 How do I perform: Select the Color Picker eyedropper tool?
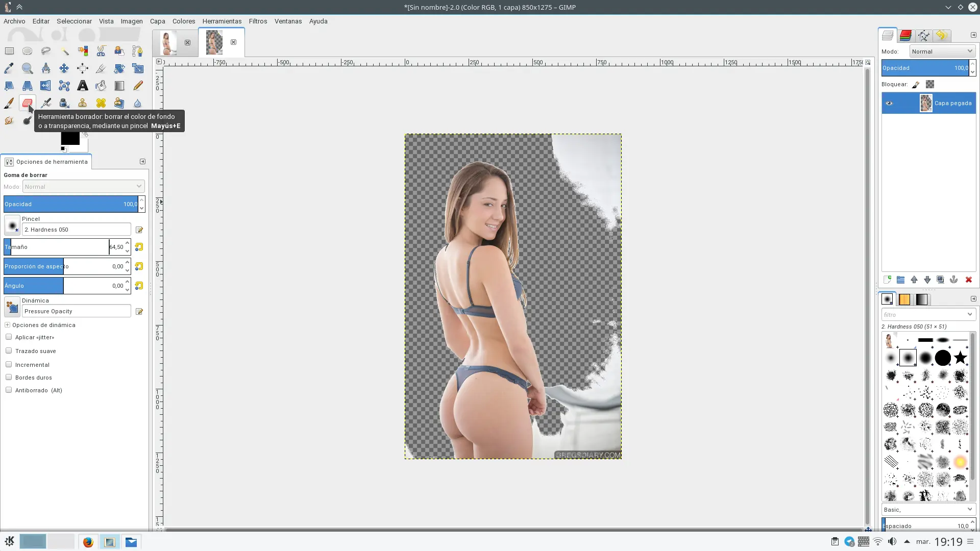coord(9,68)
